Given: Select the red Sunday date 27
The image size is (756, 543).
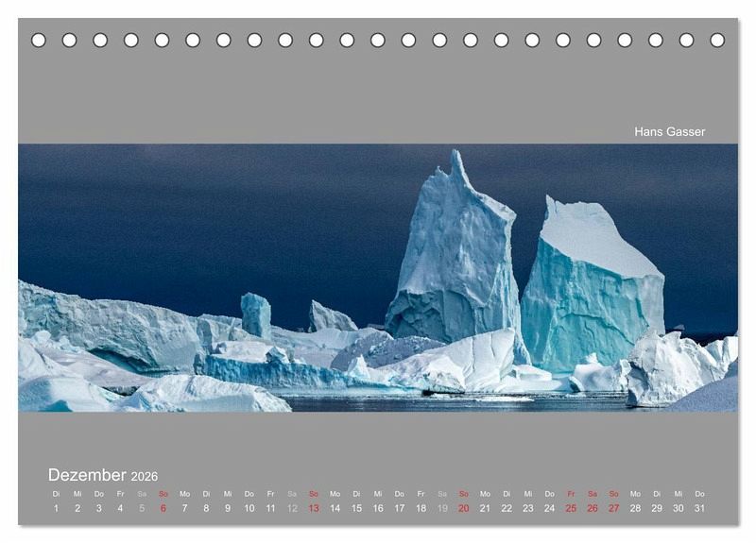Looking at the screenshot, I should click(x=614, y=508).
